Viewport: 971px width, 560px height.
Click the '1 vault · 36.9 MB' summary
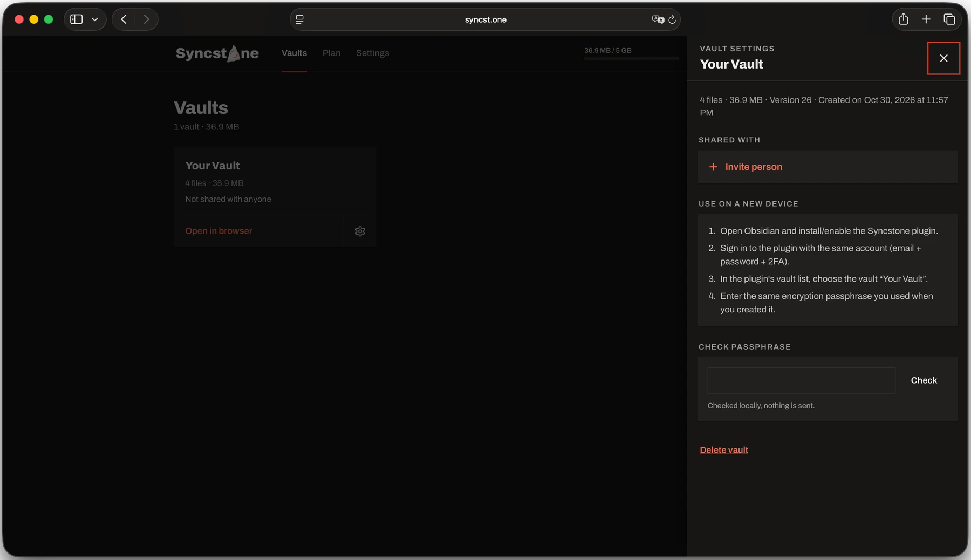tap(206, 127)
